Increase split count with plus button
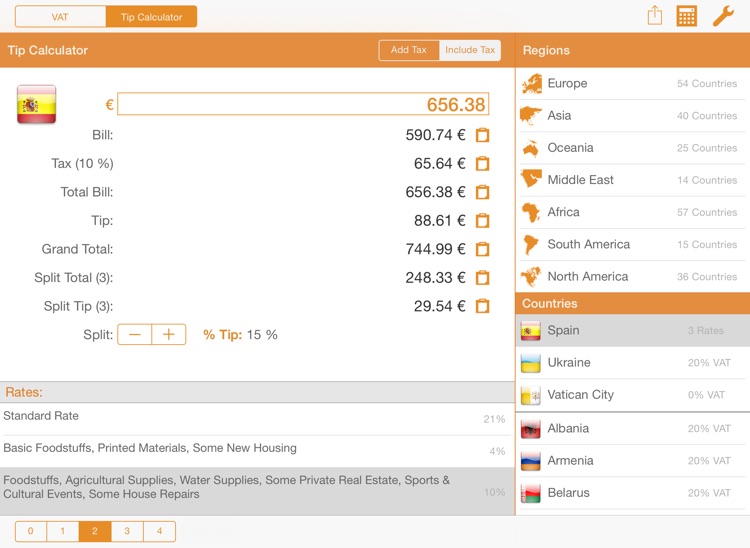This screenshot has height=548, width=750. click(x=169, y=334)
